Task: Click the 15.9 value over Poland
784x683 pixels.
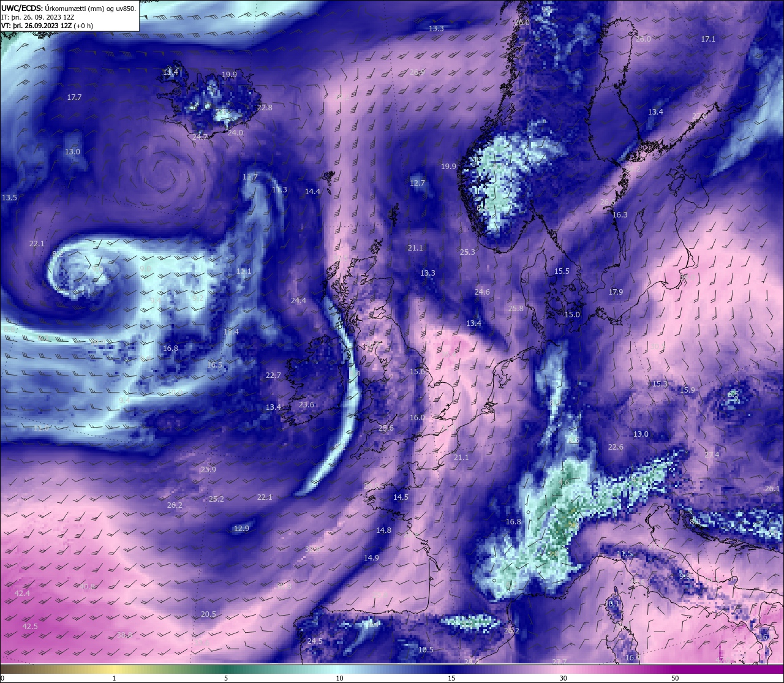Action: pos(687,390)
